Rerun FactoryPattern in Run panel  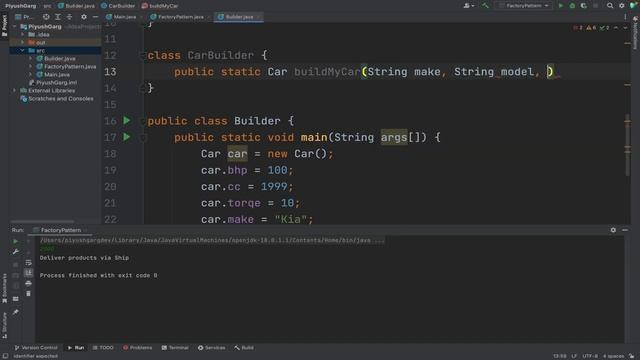[16, 241]
